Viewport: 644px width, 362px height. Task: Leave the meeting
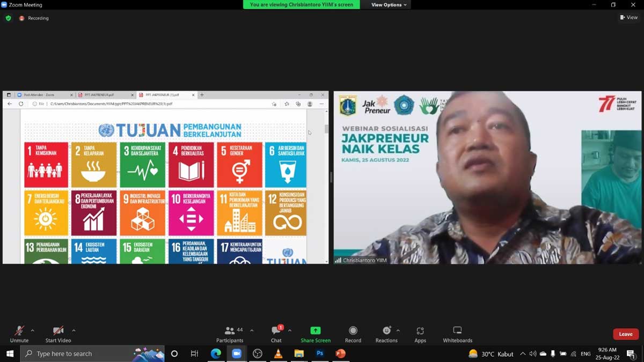tap(626, 334)
